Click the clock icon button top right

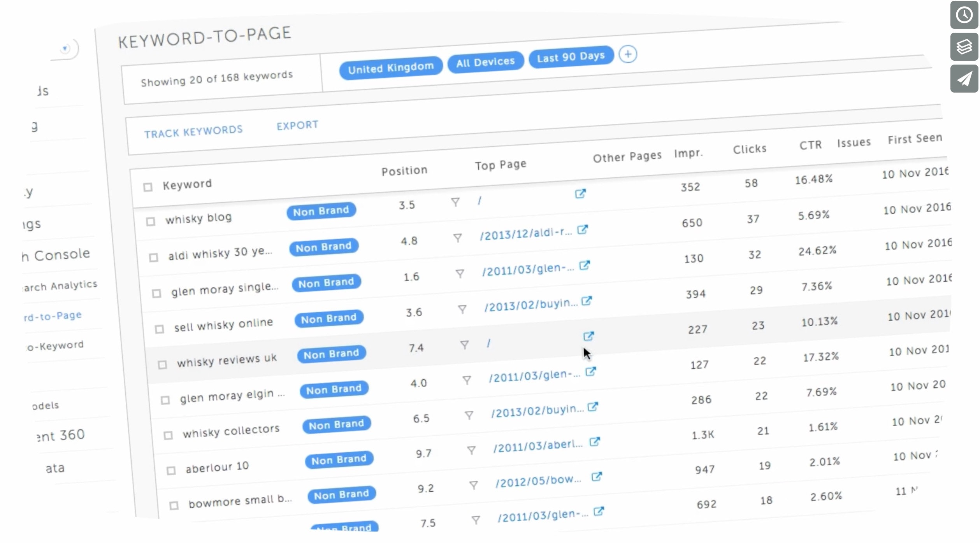[964, 15]
